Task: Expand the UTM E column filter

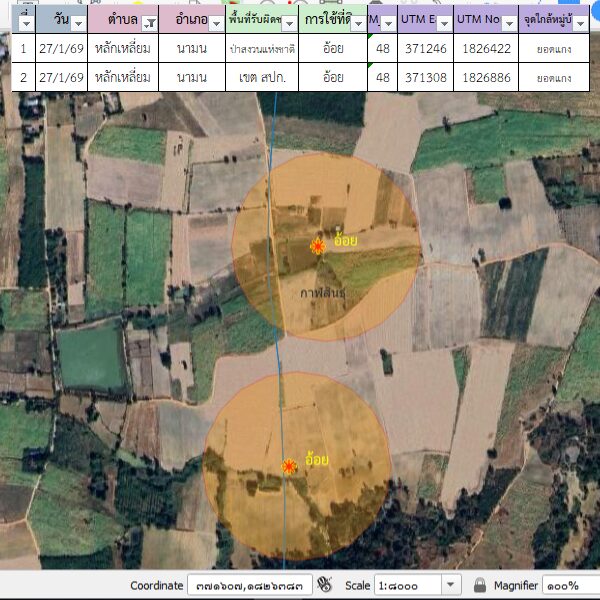Action: [443, 23]
